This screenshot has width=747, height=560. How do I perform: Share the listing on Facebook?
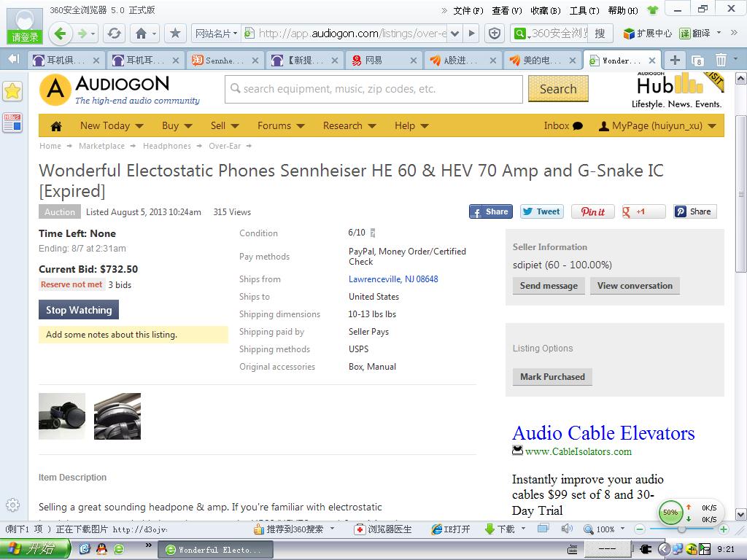pyautogui.click(x=491, y=211)
